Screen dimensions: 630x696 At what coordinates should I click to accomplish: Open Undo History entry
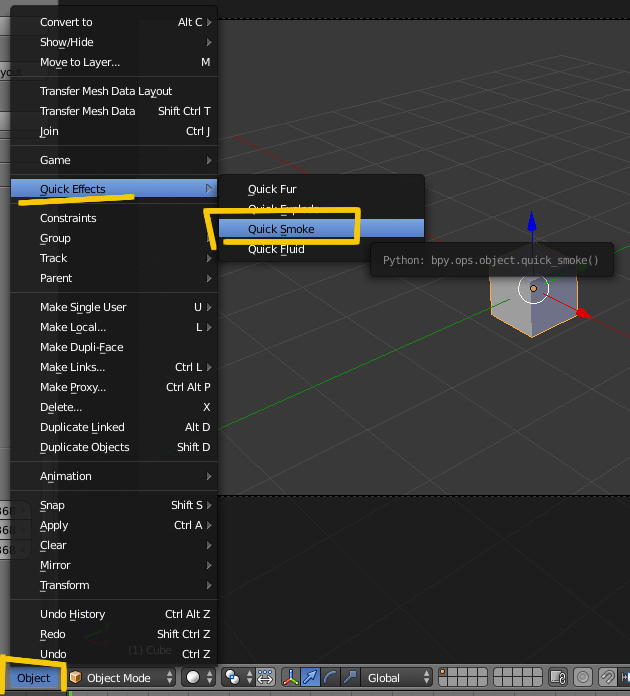114,614
